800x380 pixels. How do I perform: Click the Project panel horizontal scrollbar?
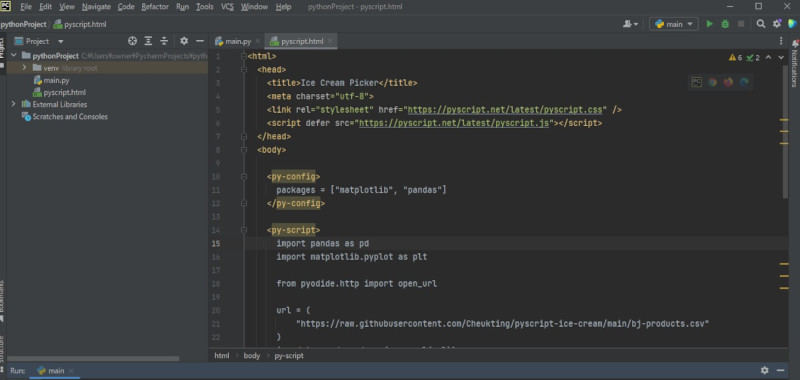[93, 359]
